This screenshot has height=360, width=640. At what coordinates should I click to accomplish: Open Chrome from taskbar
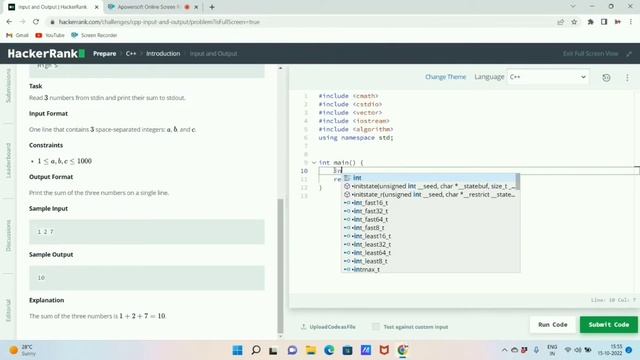[402, 350]
